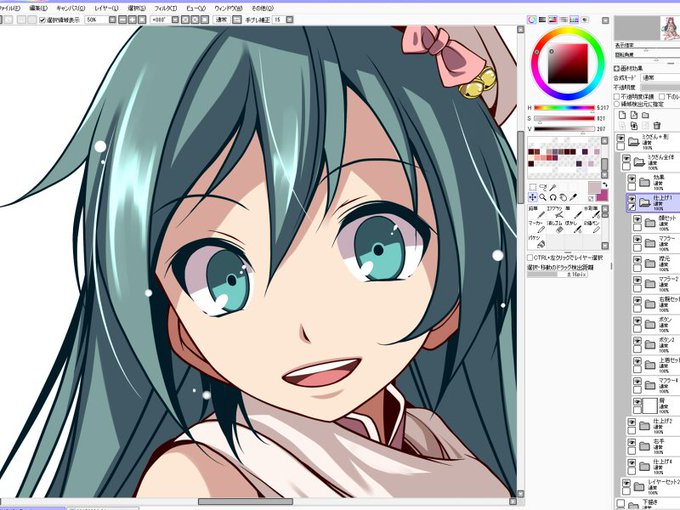Open the Canvas (キャンバス) menu

[70, 8]
